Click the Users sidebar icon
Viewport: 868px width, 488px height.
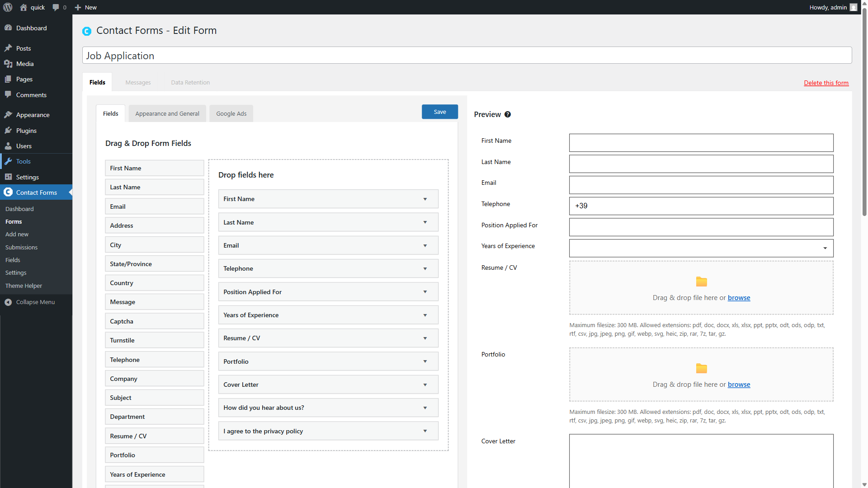(x=8, y=146)
